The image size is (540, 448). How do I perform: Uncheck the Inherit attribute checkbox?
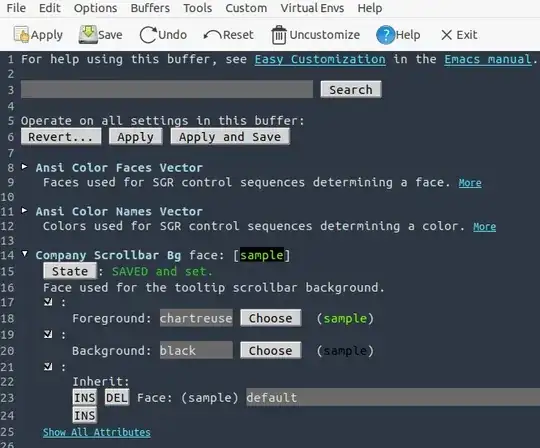[x=48, y=367]
